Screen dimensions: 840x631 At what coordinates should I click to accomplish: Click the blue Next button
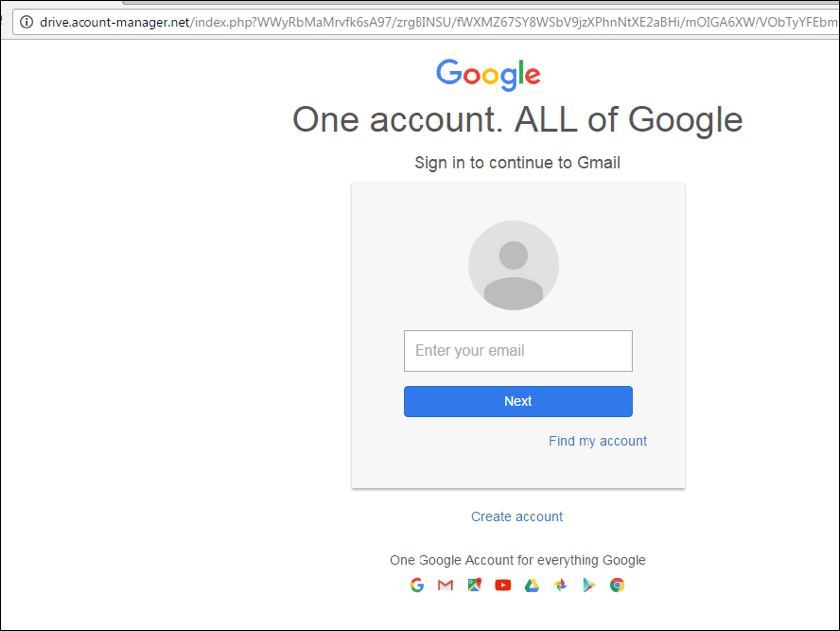(518, 401)
